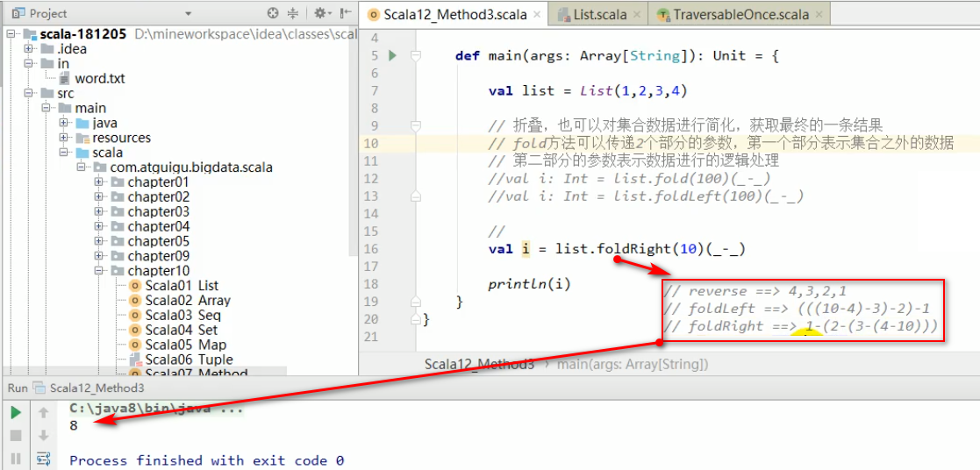Expand the resources folder
980x470 pixels.
click(x=63, y=138)
